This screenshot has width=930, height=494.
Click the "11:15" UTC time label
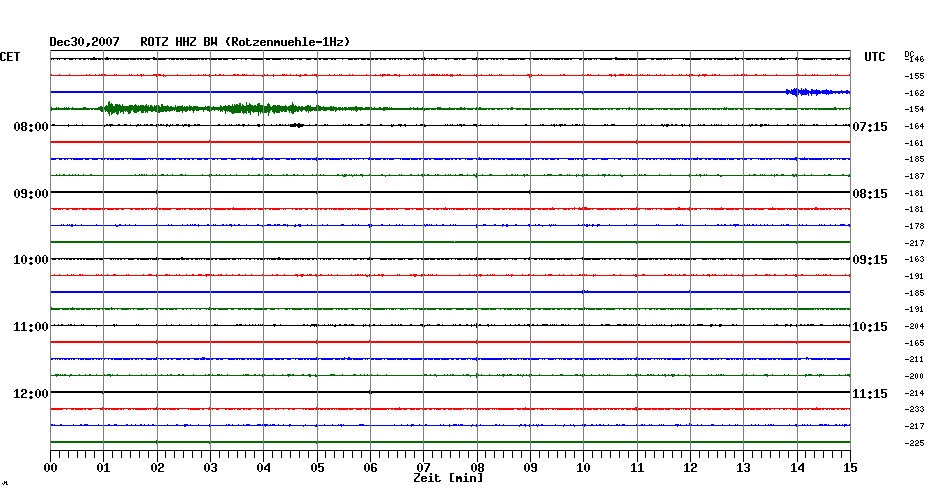(870, 394)
